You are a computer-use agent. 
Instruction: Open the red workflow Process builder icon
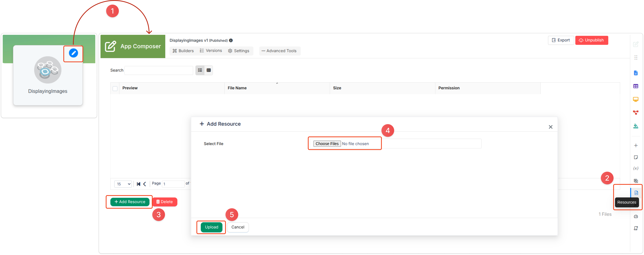(636, 112)
